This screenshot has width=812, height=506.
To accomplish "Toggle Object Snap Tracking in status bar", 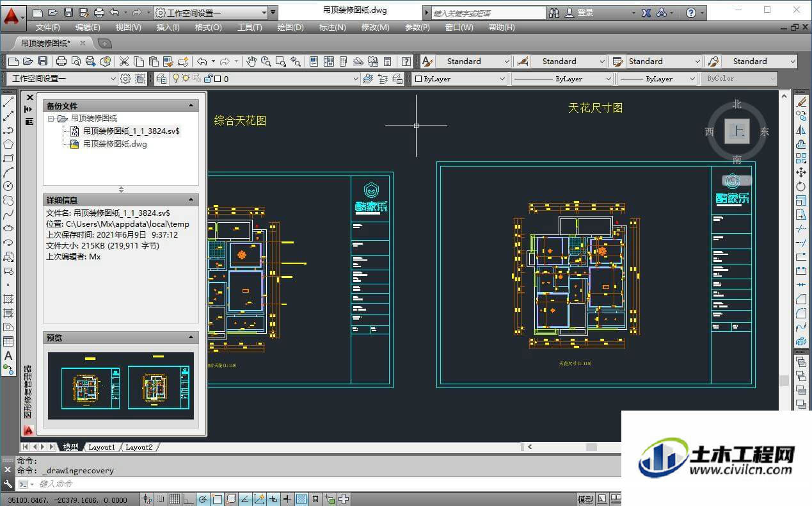I will point(244,500).
